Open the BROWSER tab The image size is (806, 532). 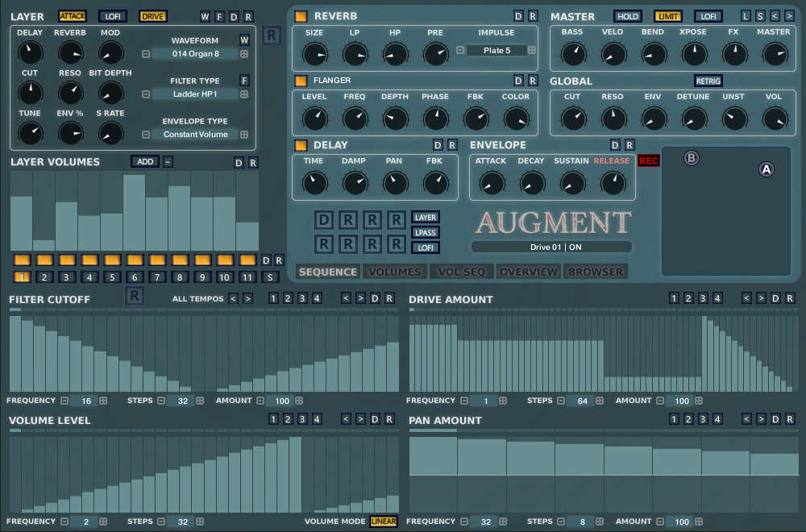point(596,272)
